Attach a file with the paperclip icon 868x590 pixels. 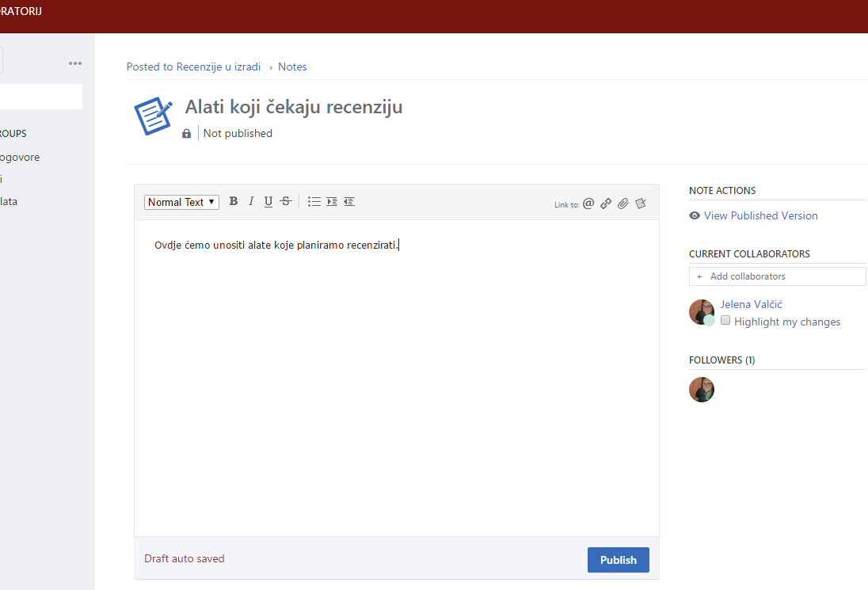(623, 204)
